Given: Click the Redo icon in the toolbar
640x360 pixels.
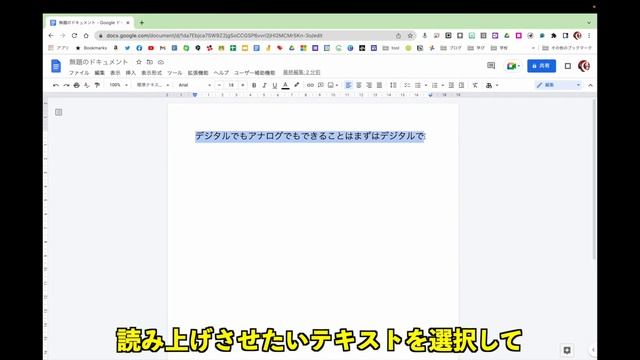Looking at the screenshot, I should pos(66,85).
